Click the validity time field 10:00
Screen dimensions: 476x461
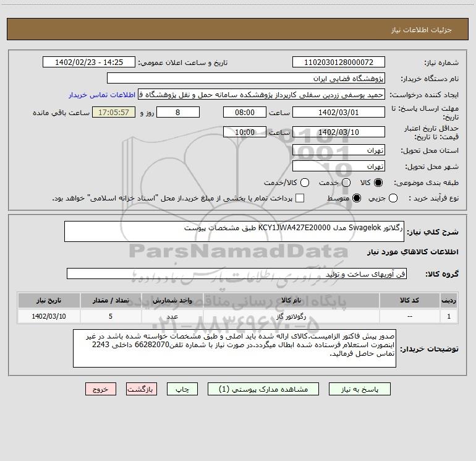click(245, 132)
